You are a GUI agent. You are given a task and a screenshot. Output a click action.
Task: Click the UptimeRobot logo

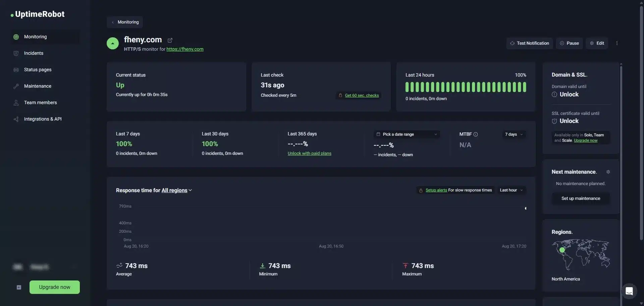38,14
